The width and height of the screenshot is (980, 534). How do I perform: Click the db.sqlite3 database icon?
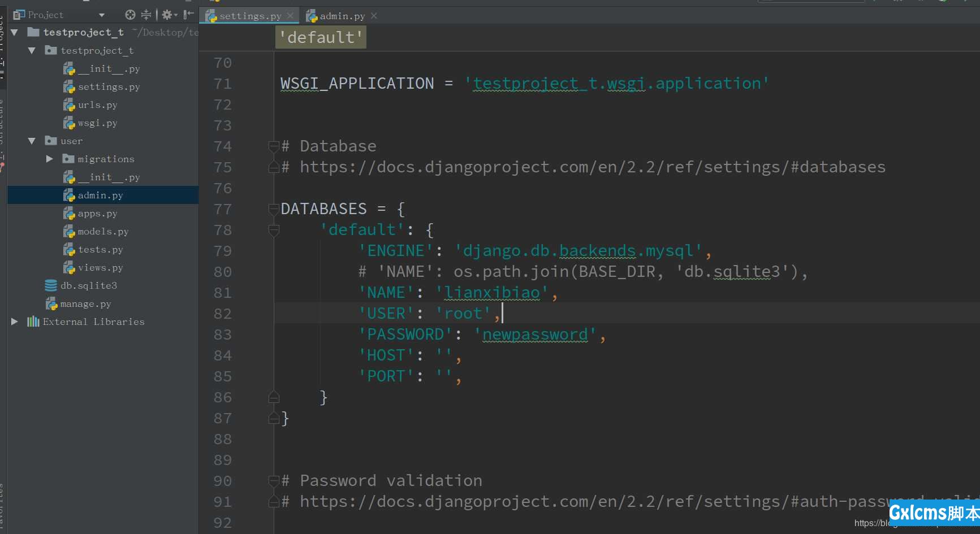click(x=51, y=286)
